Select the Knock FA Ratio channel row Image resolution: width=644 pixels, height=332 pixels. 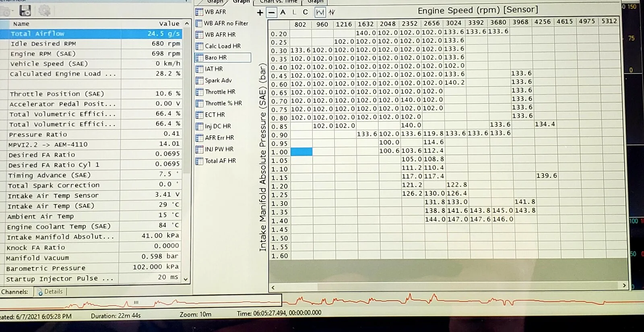[x=91, y=247]
